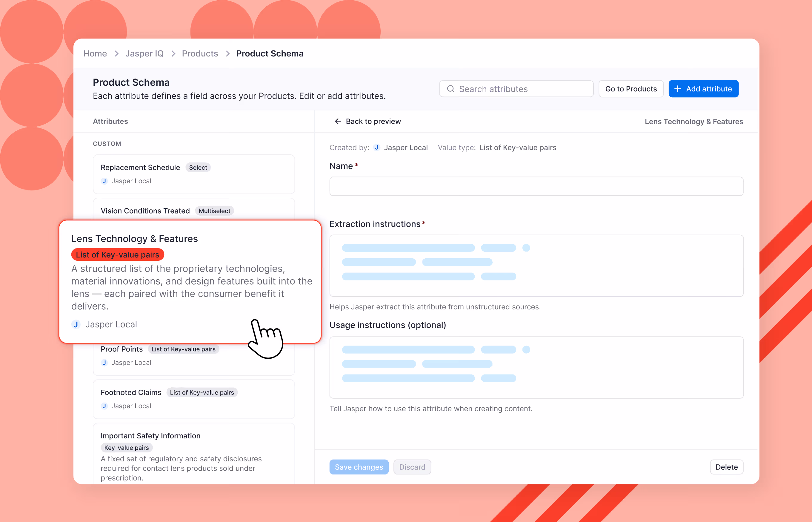The height and width of the screenshot is (522, 812).
Task: Open the Home breadcrumb
Action: point(95,53)
